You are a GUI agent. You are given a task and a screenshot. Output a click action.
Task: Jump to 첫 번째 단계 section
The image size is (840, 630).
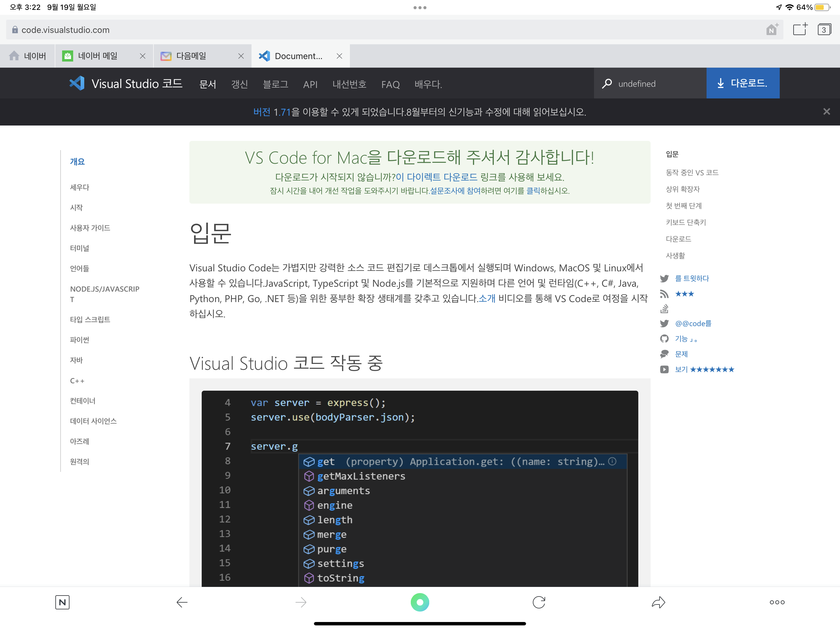[683, 205]
